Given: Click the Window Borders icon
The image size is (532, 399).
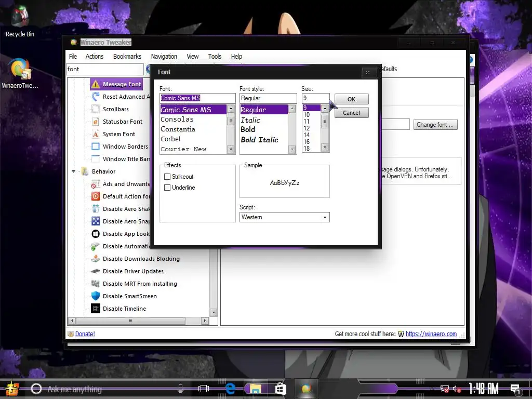Looking at the screenshot, I should click(x=96, y=147).
